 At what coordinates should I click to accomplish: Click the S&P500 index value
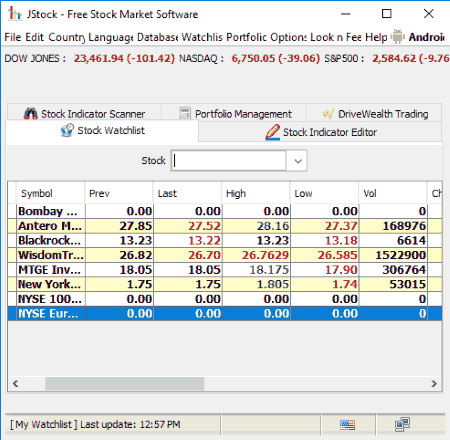[411, 58]
